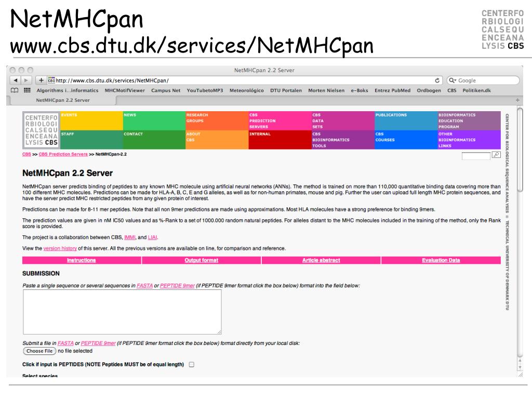
Task: Click FASTA link above the paste field
Action: point(144,286)
